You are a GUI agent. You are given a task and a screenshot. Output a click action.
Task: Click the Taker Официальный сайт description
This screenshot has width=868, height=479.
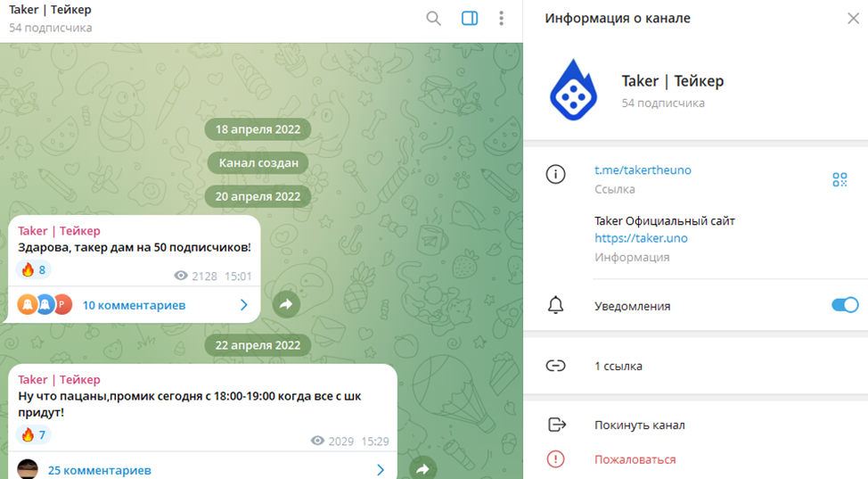tap(665, 220)
